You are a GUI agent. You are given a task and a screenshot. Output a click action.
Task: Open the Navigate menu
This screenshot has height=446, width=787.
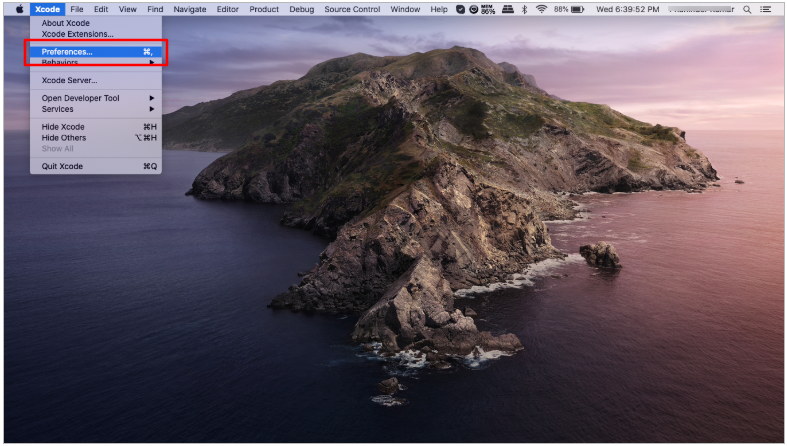point(190,9)
